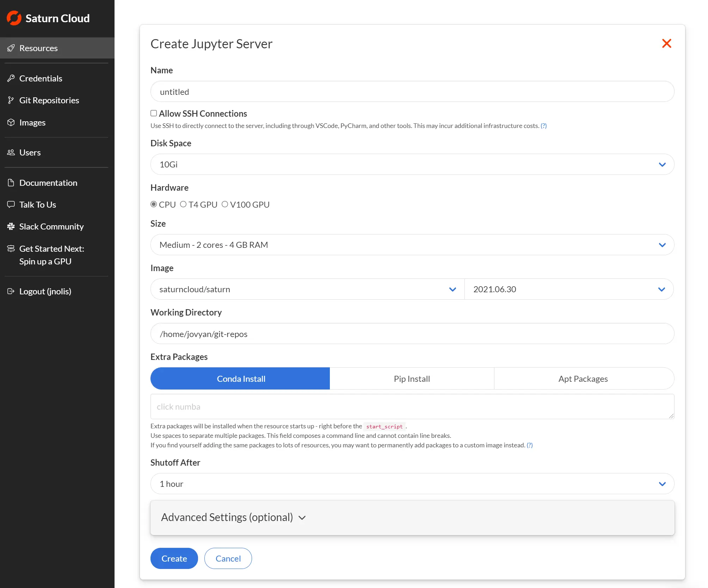Select T4 GPU hardware option

click(182, 204)
